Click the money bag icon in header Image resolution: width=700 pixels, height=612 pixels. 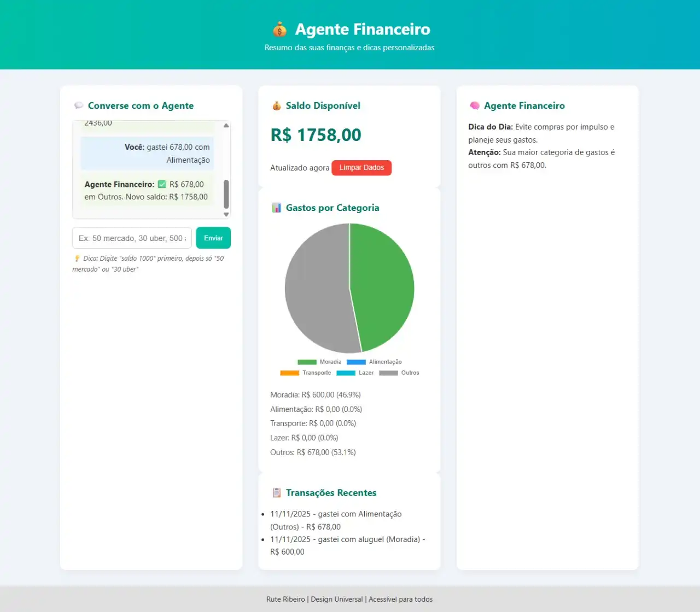tap(279, 29)
